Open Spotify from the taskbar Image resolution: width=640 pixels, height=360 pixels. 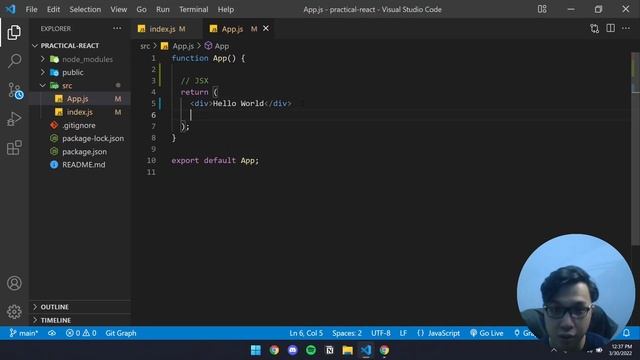[311, 350]
